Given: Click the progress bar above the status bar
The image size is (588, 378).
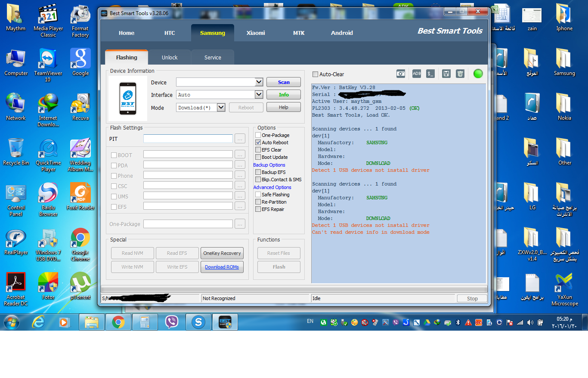Looking at the screenshot, I should [294, 289].
